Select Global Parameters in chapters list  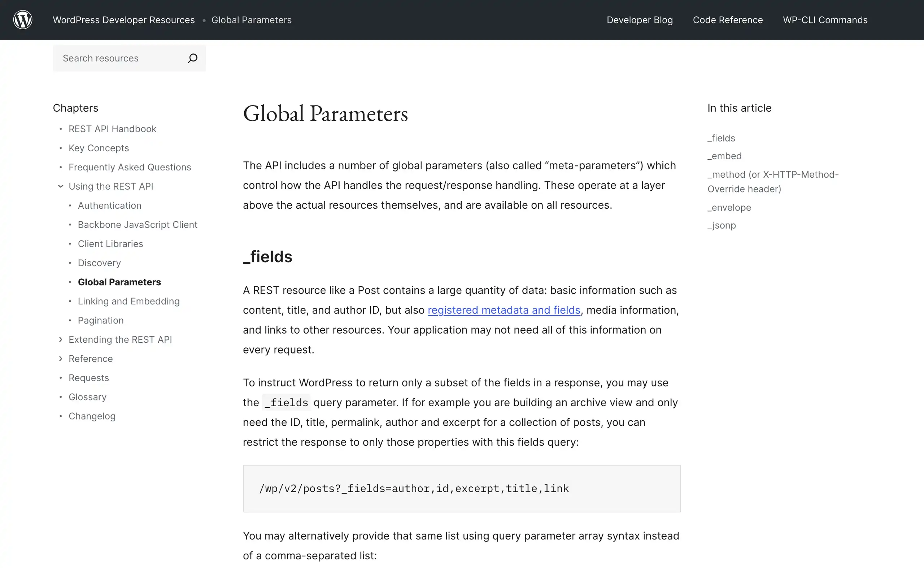point(119,282)
